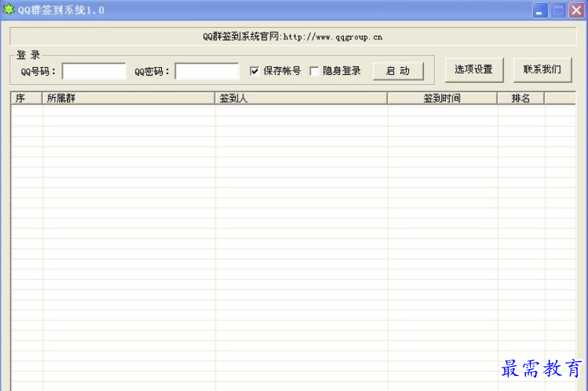Screen dimensions: 588x391
Task: Enable the 隐身登录 checkbox
Action: pos(314,71)
